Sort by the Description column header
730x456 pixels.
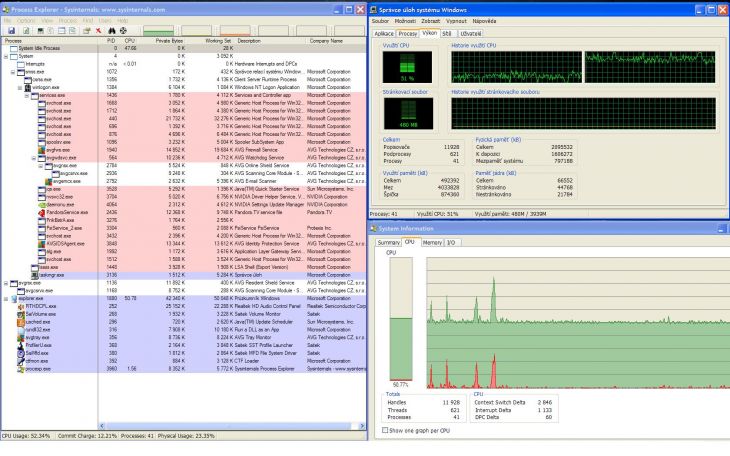point(271,41)
